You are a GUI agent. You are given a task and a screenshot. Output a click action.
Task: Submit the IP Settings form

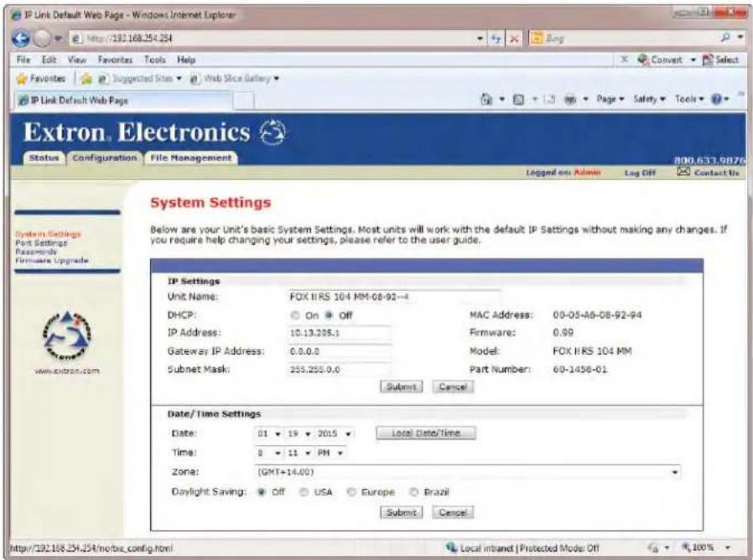tap(402, 386)
